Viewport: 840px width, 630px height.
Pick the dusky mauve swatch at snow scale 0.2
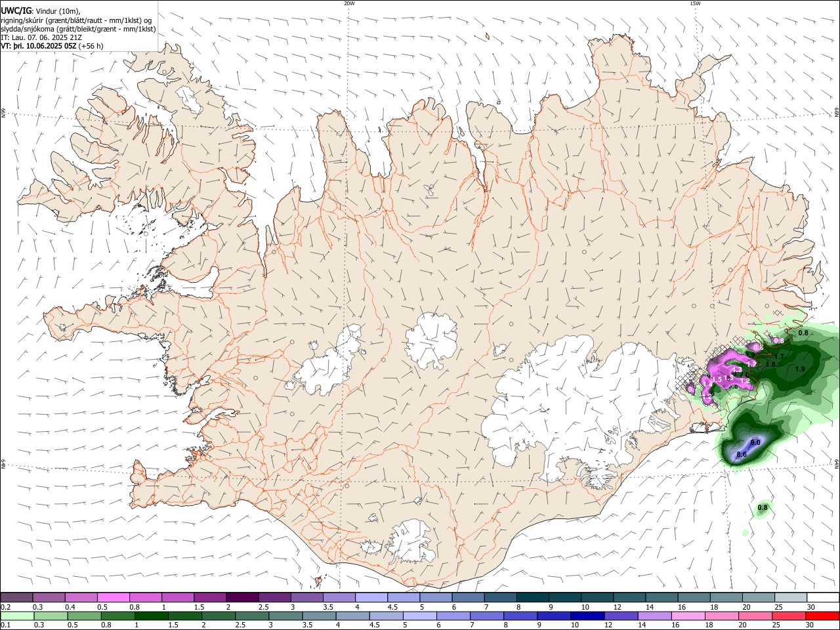tap(16, 597)
